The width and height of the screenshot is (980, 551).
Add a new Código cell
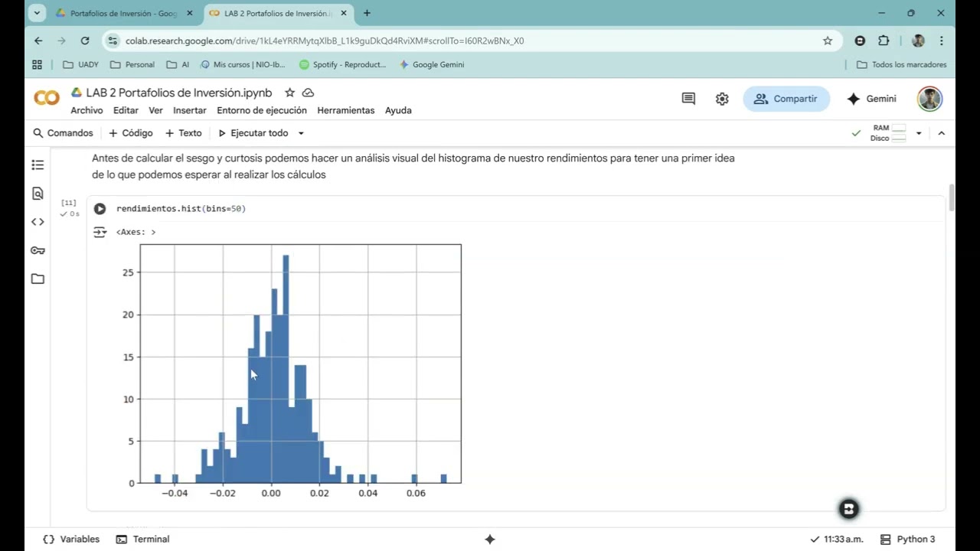pyautogui.click(x=131, y=133)
